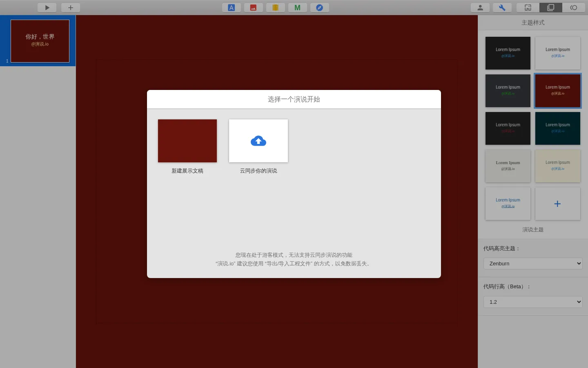Select the 新建展示文稿 red thumbnail
The image size is (588, 368).
[x=187, y=141]
